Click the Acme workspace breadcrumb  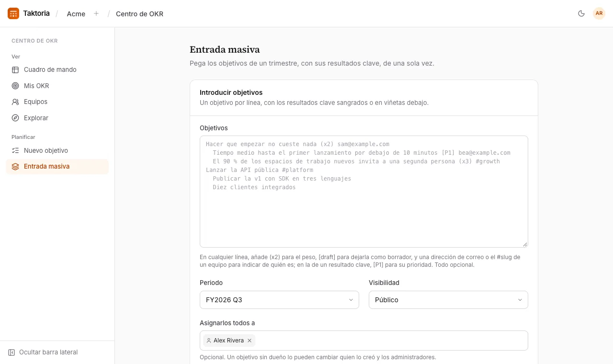(x=76, y=13)
